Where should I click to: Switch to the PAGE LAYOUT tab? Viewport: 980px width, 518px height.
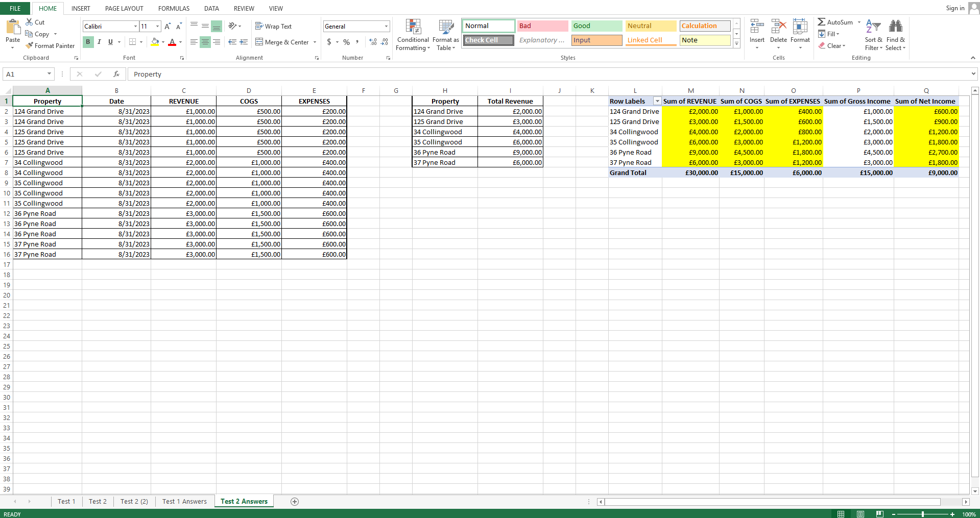tap(124, 8)
